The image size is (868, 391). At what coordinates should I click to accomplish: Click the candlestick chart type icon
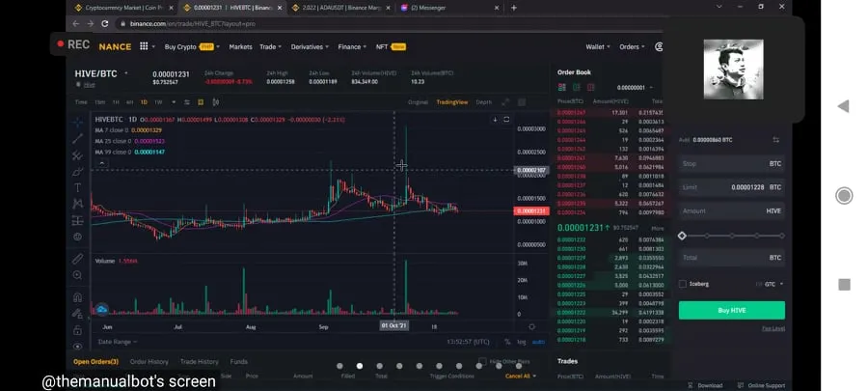pos(215,102)
